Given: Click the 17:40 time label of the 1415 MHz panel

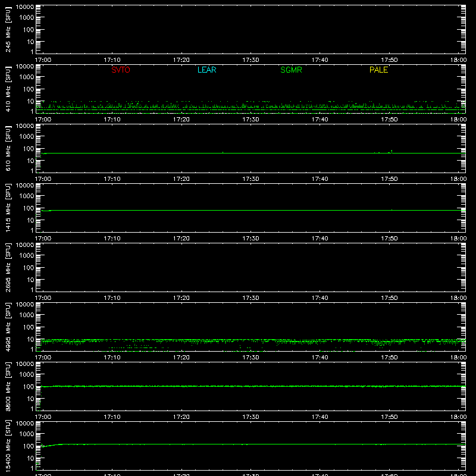Looking at the screenshot, I should click(320, 239).
